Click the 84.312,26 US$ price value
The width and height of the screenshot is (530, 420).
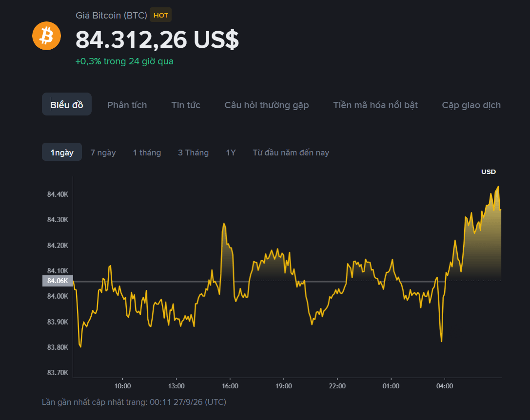(157, 40)
